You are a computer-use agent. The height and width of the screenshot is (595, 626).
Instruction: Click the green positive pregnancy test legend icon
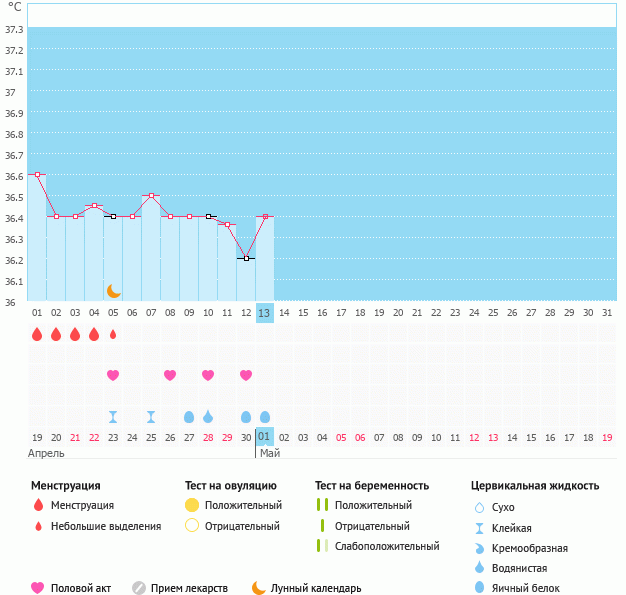(x=322, y=505)
